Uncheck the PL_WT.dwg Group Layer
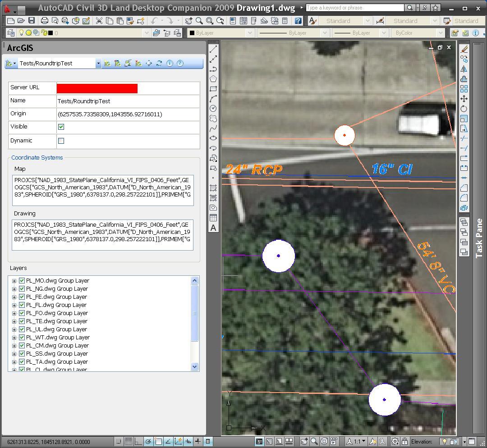The height and width of the screenshot is (448, 487). [x=22, y=338]
